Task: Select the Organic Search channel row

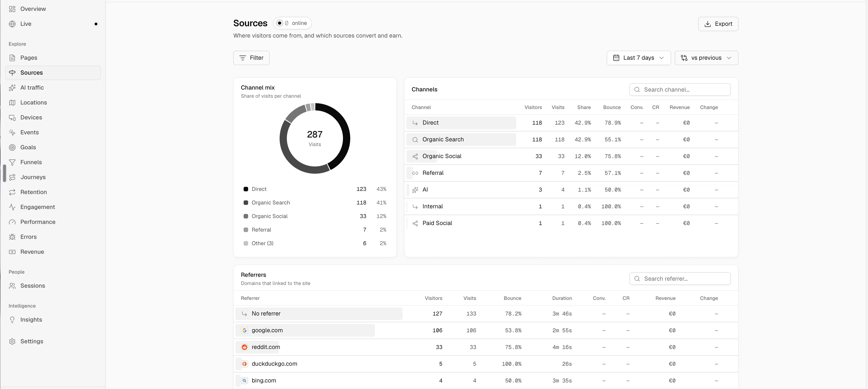Action: click(571, 140)
